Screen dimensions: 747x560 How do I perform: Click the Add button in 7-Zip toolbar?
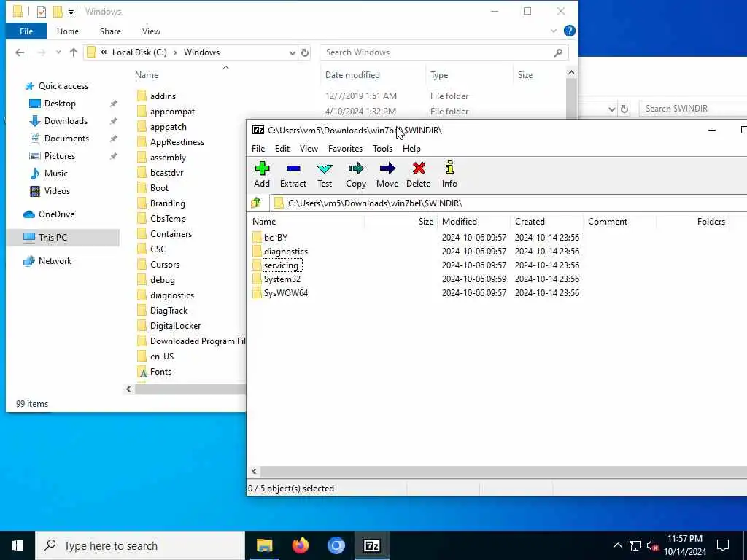(262, 174)
